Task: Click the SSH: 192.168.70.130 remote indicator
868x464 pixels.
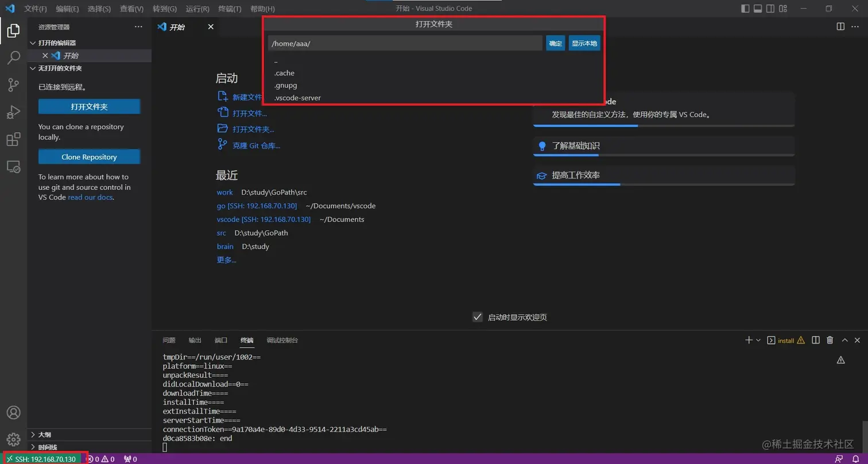Action: pyautogui.click(x=42, y=459)
